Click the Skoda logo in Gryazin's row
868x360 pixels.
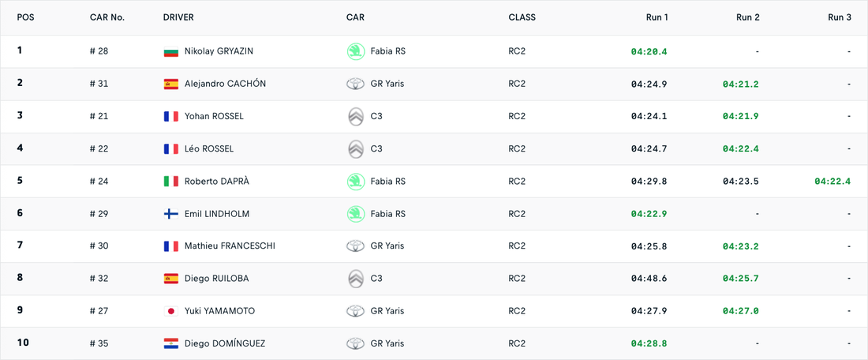(356, 51)
